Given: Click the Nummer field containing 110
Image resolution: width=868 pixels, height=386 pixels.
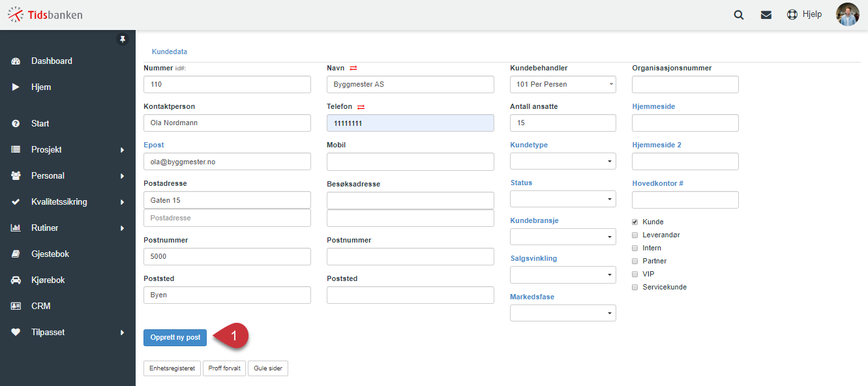Looking at the screenshot, I should 227,85.
